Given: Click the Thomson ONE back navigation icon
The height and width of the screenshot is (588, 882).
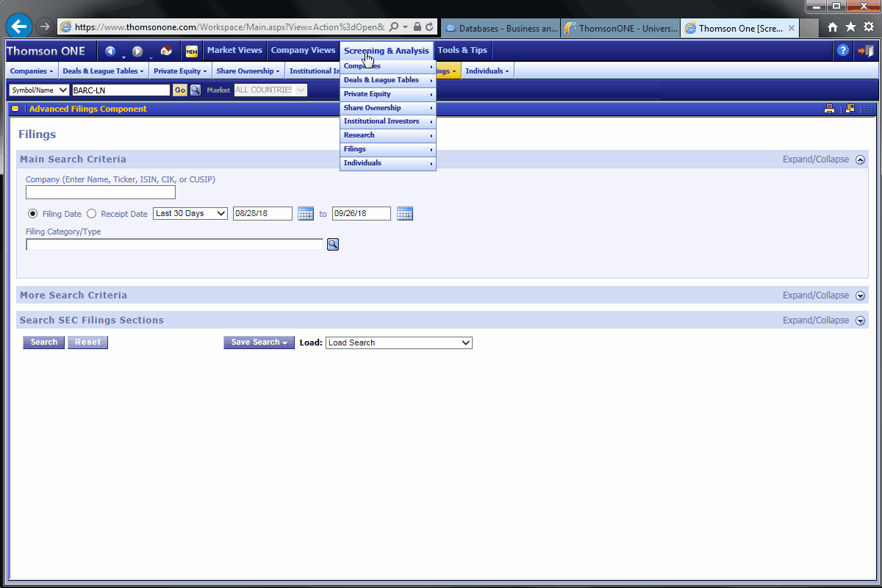Looking at the screenshot, I should (110, 51).
